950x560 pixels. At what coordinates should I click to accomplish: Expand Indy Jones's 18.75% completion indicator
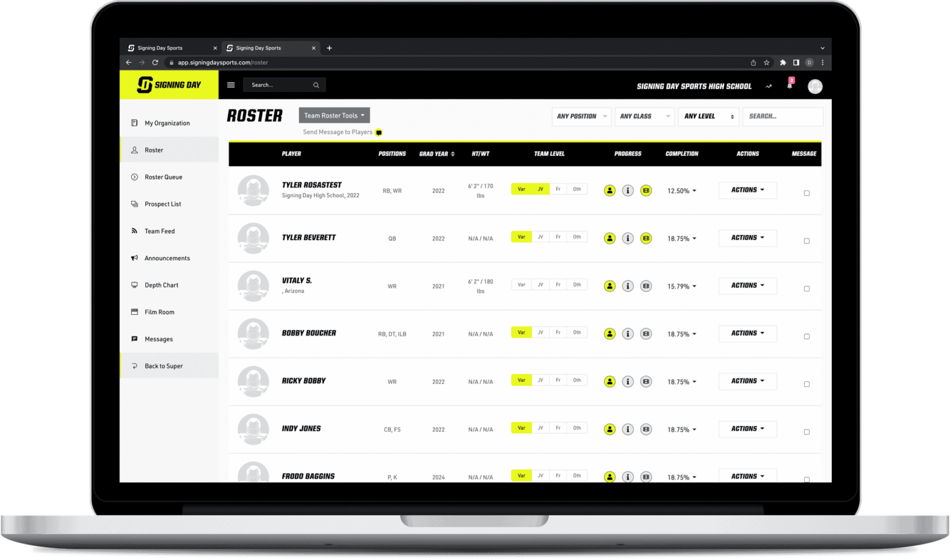pyautogui.click(x=682, y=430)
